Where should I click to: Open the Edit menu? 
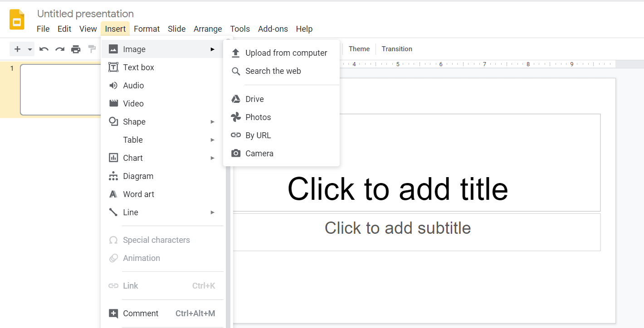64,29
